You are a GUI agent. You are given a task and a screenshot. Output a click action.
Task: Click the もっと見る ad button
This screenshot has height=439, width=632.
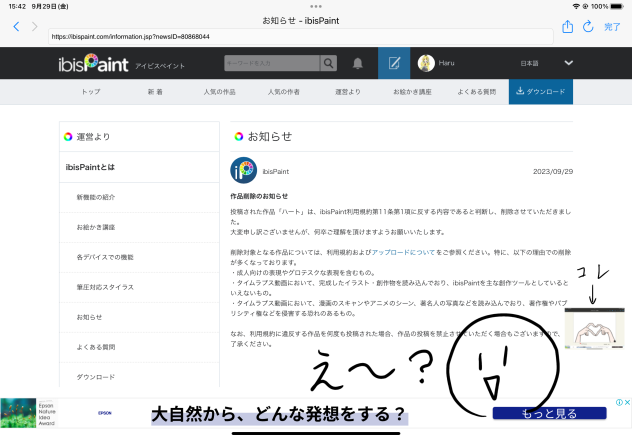tap(549, 413)
